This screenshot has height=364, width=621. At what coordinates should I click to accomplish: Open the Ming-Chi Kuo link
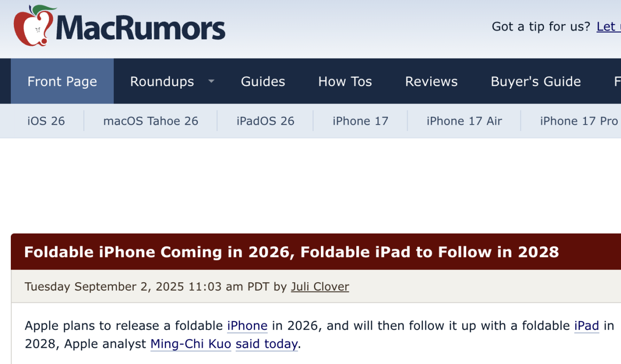tap(191, 344)
